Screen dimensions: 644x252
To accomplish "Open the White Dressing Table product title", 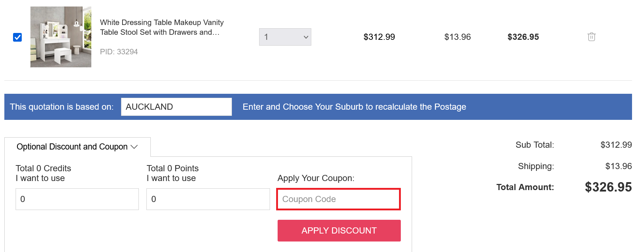I will (x=162, y=27).
